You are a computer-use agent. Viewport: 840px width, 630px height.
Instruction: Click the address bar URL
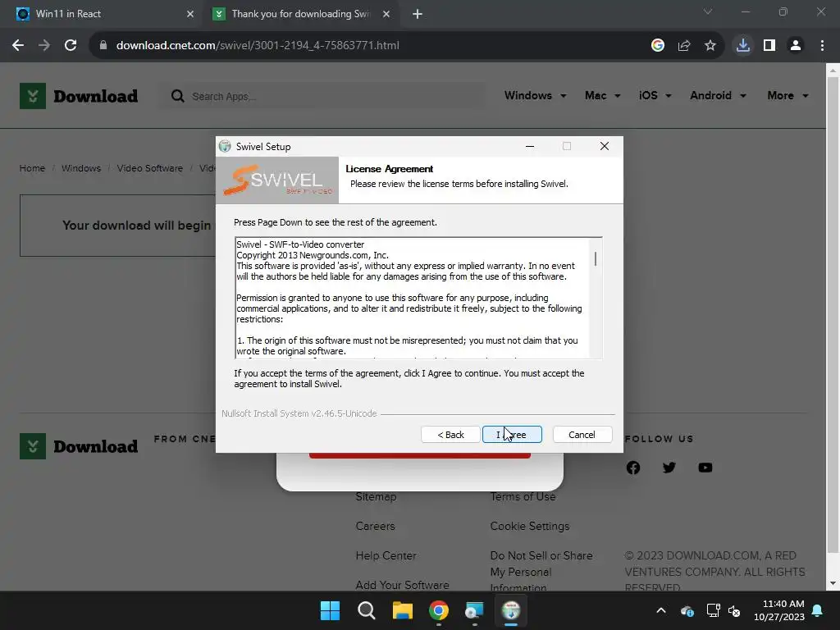(258, 46)
